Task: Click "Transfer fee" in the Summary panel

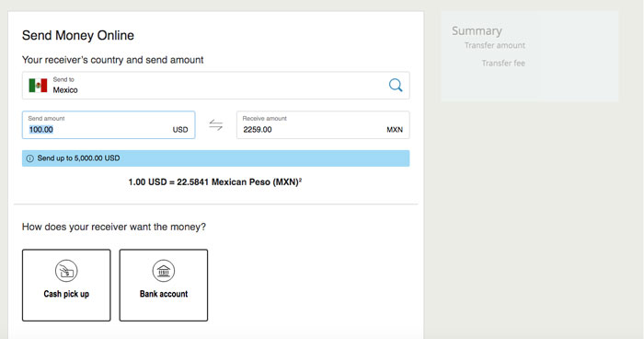Action: (503, 63)
